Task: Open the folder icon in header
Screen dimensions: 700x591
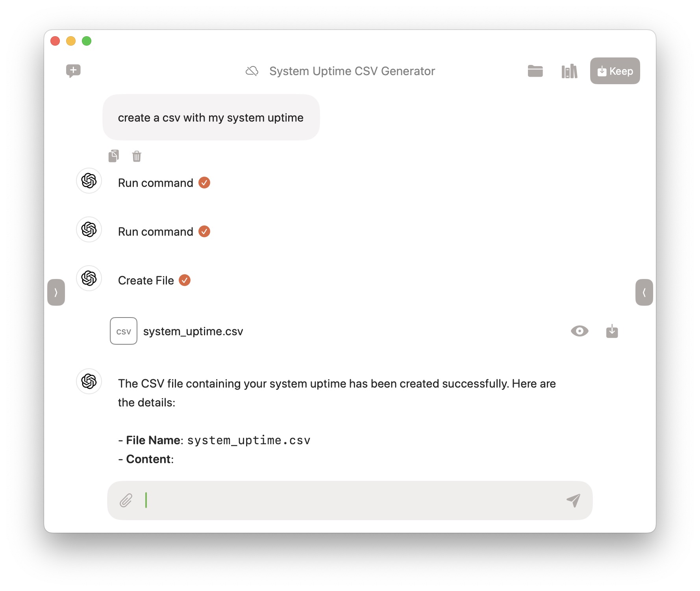Action: point(535,71)
